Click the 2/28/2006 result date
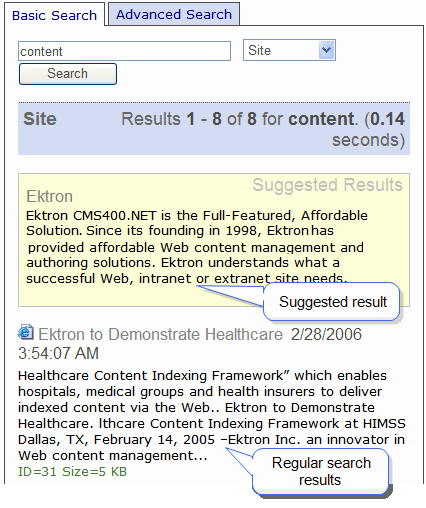Image resolution: width=426 pixels, height=508 pixels. [x=326, y=334]
